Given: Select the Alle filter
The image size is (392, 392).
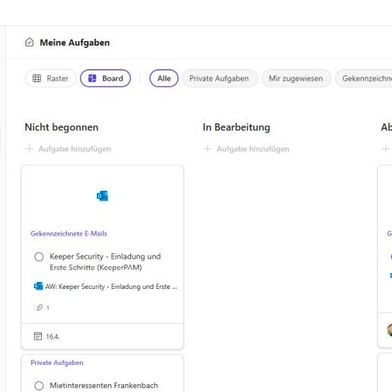Looking at the screenshot, I should [x=164, y=78].
